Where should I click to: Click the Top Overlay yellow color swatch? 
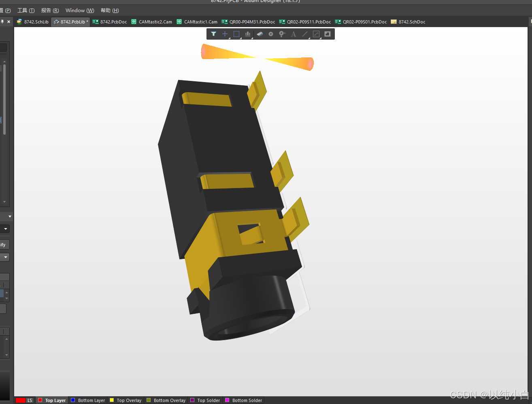(112, 400)
